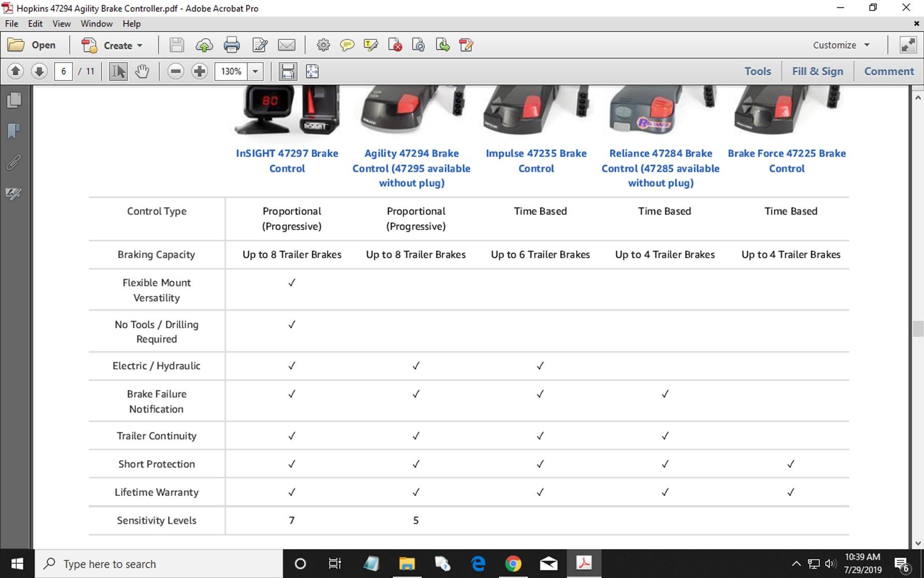Open the File menu
The width and height of the screenshot is (924, 578).
click(x=11, y=24)
